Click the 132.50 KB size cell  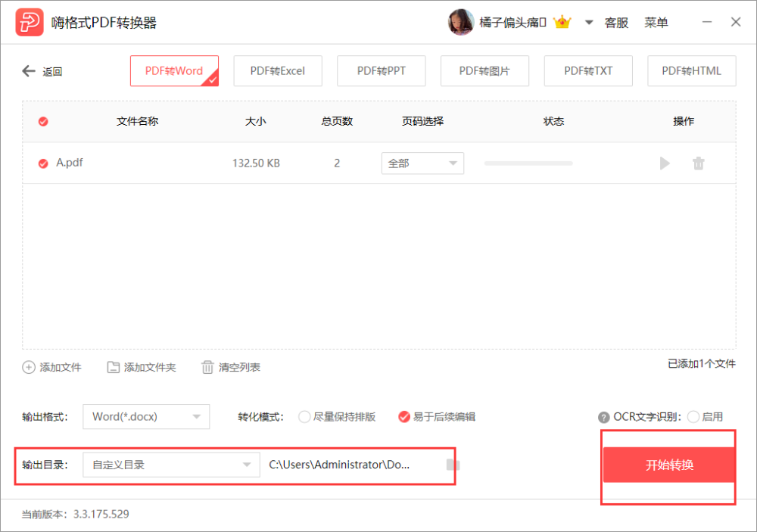pos(256,163)
